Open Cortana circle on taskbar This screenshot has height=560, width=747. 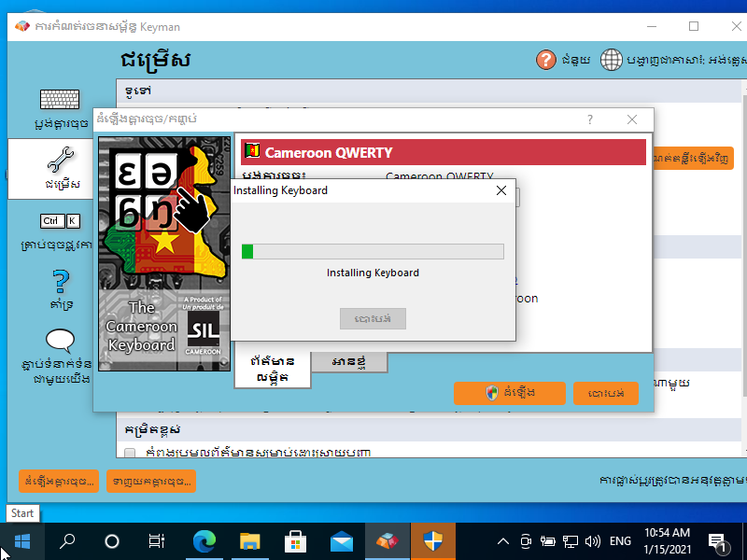111,541
